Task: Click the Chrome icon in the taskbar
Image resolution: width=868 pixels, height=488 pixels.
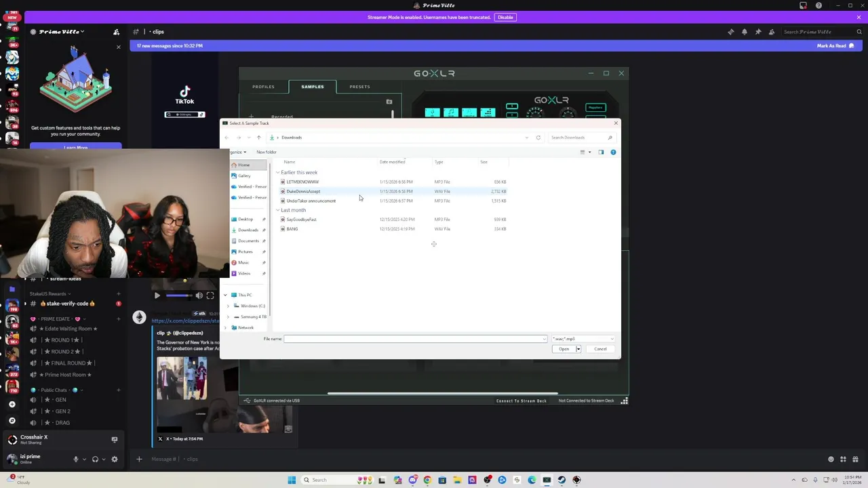Action: (x=427, y=480)
